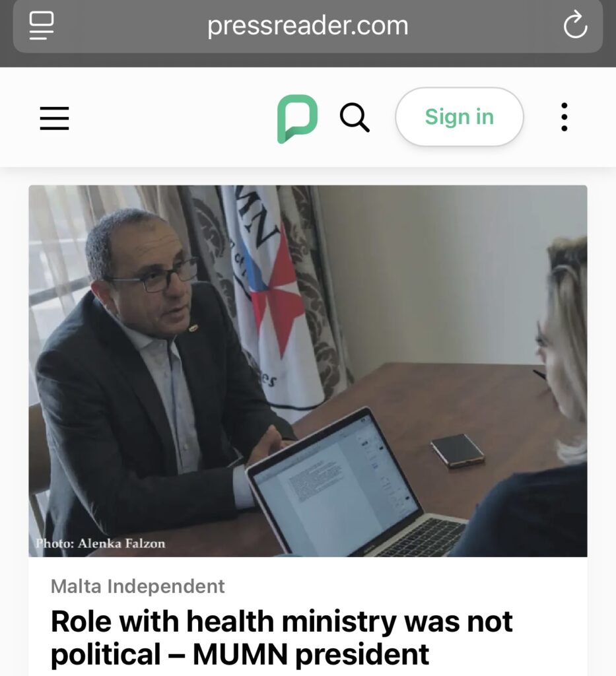Viewport: 616px width, 676px height.
Task: Open the three-dot more options menu
Action: click(x=565, y=117)
